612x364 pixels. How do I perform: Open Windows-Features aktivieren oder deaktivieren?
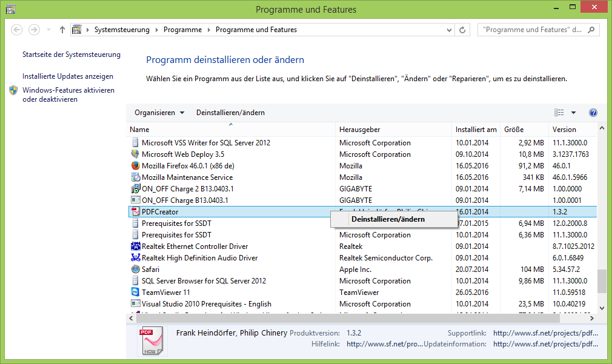[68, 95]
